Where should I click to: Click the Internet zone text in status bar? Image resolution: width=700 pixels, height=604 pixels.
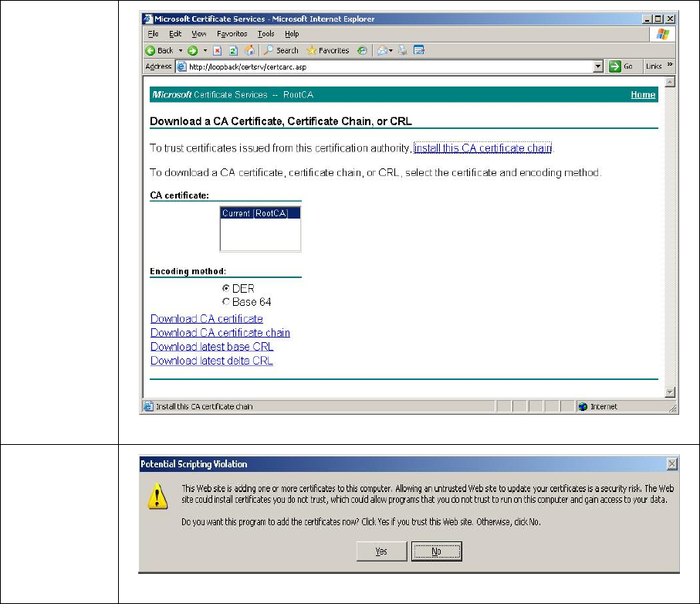click(604, 406)
